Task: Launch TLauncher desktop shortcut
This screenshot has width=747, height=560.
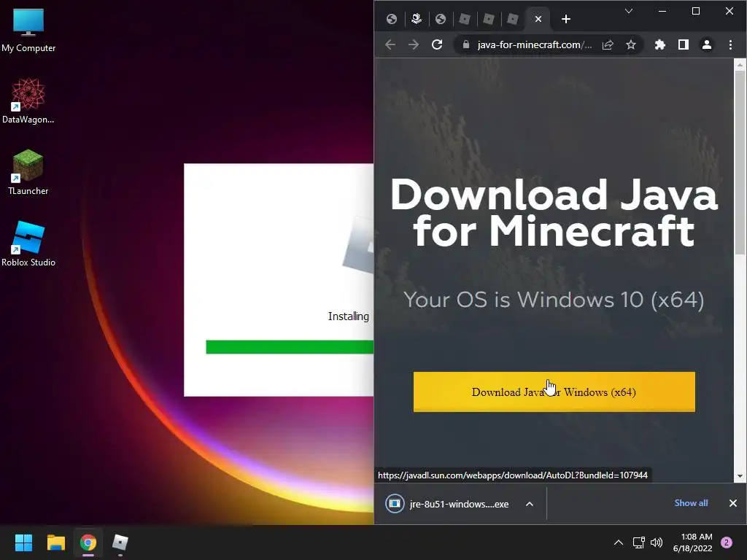Action: 28,172
